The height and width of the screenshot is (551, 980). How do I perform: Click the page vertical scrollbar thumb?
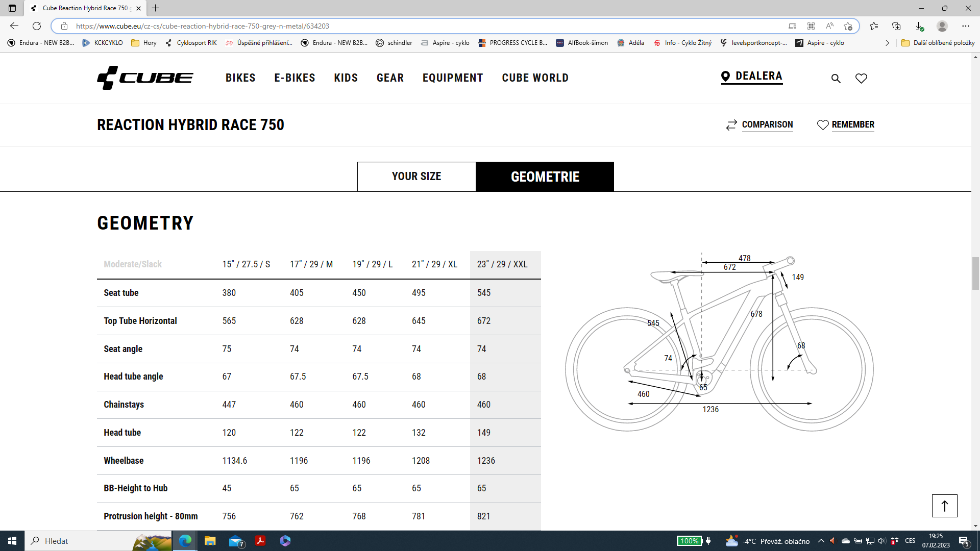[x=975, y=273]
